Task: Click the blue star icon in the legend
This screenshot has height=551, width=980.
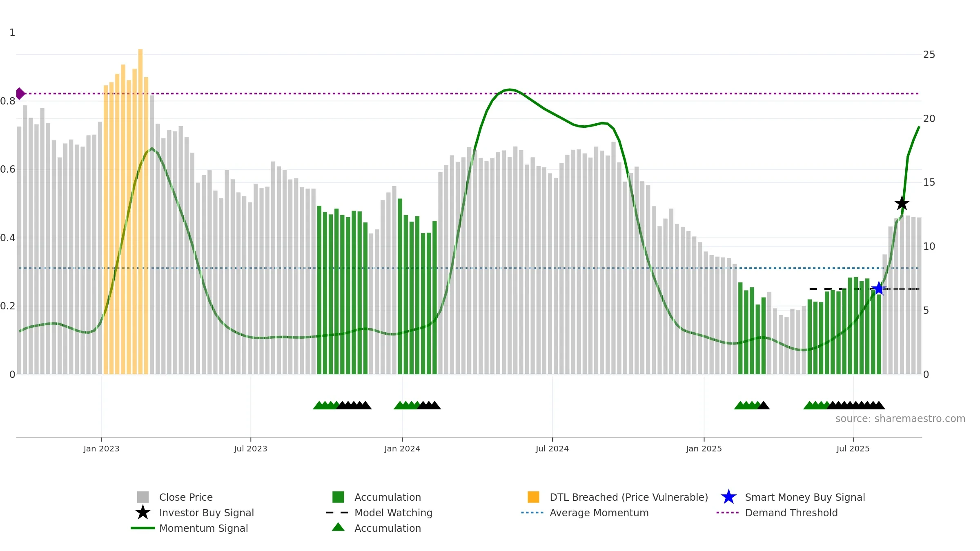Action: click(728, 497)
